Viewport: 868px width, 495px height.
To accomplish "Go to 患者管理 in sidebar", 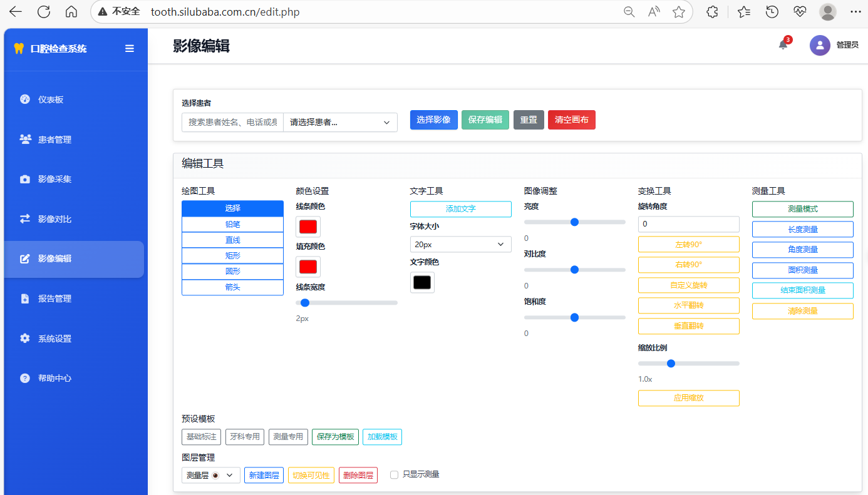I will pyautogui.click(x=54, y=140).
